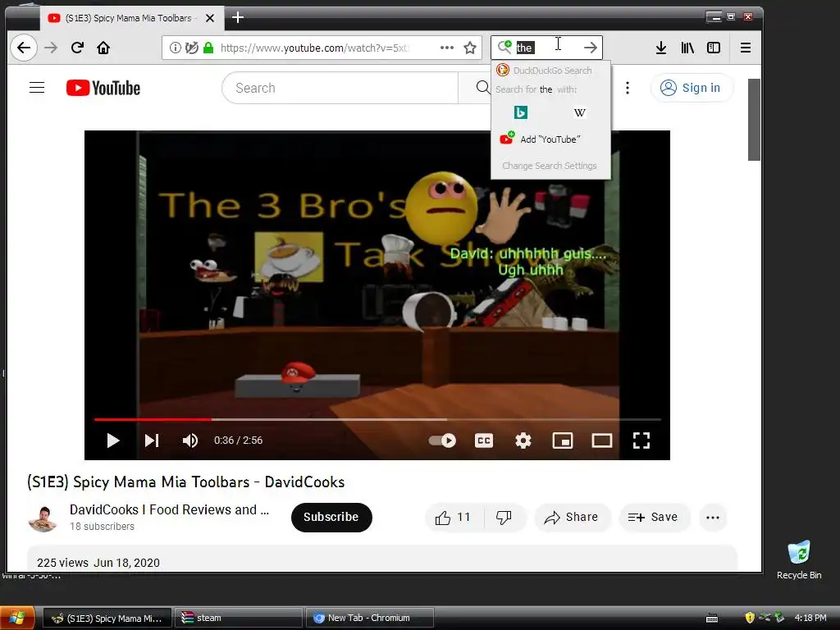This screenshot has height=630, width=840.
Task: Open DavidCooks I Food Reviews channel link
Action: pos(169,509)
